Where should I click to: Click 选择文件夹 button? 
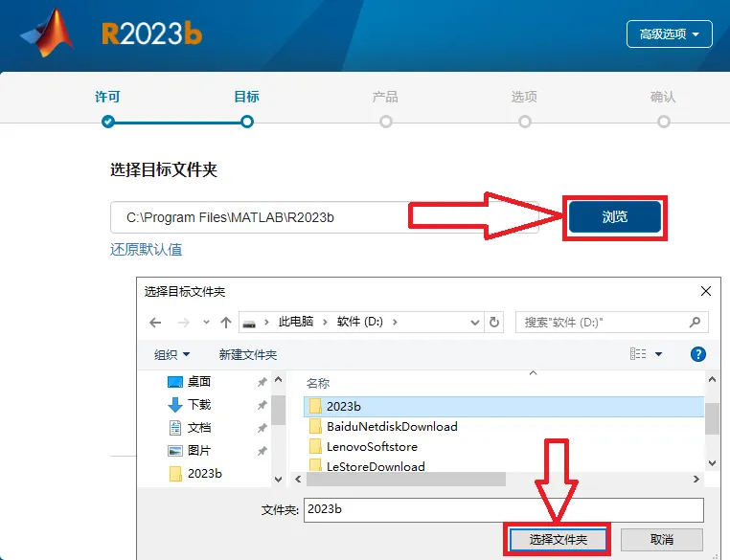[x=558, y=540]
